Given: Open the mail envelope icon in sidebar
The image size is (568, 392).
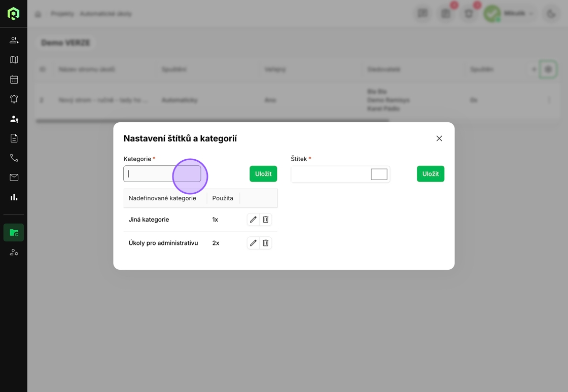Looking at the screenshot, I should (x=14, y=177).
